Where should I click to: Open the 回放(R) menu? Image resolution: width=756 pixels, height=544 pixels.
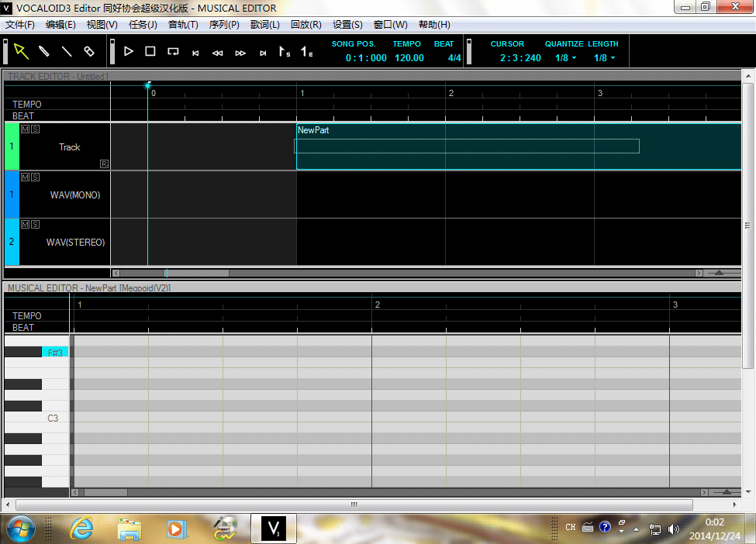306,25
